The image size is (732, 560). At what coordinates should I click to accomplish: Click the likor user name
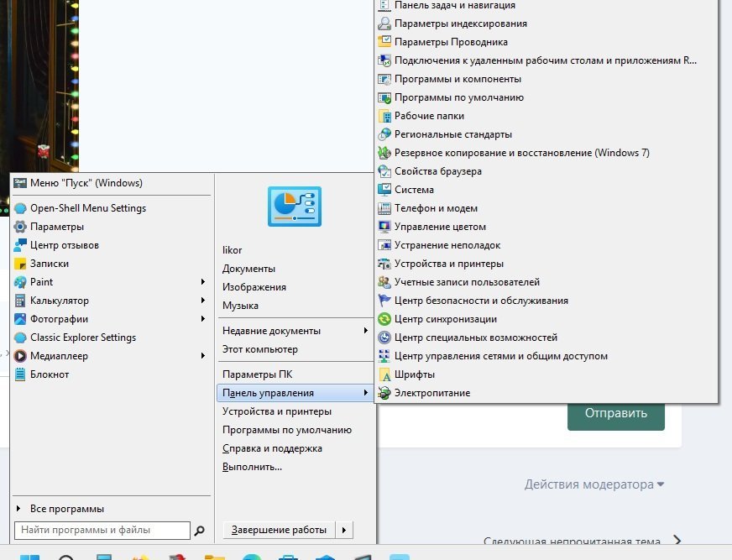232,250
